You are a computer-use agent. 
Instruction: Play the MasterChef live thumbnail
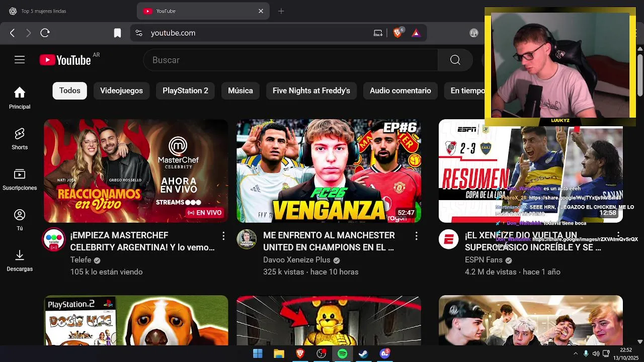pos(136,171)
